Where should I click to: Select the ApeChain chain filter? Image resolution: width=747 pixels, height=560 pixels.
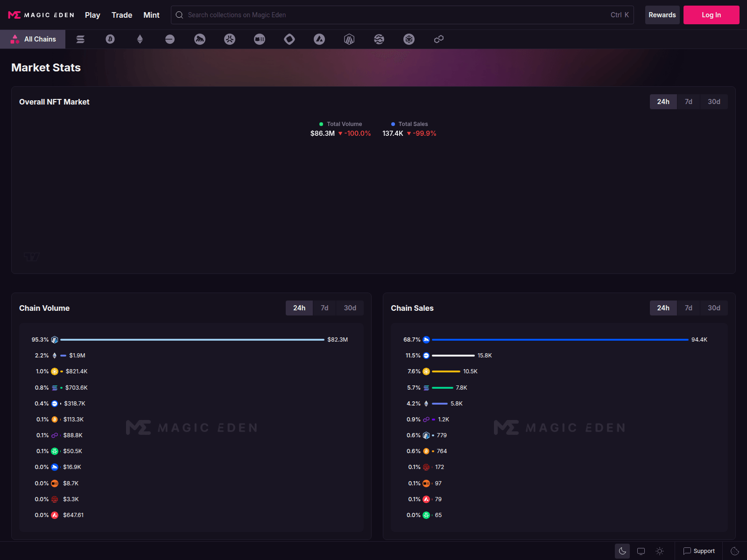tap(200, 39)
